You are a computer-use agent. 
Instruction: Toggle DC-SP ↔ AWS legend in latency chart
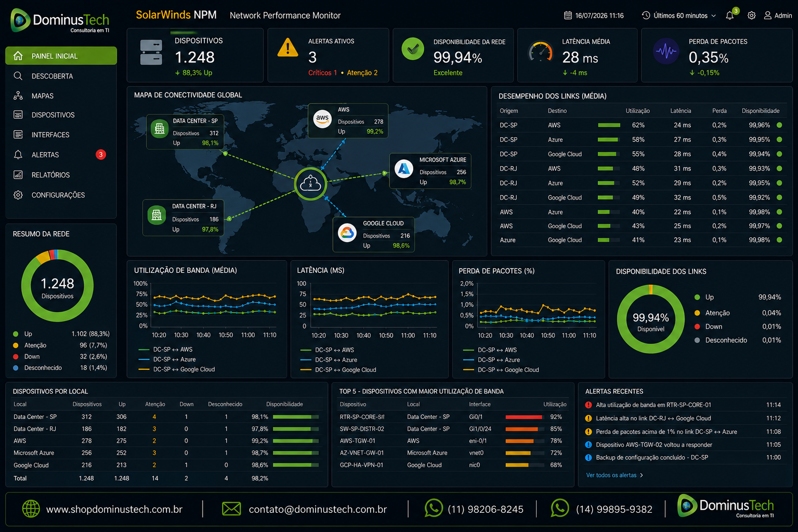328,350
